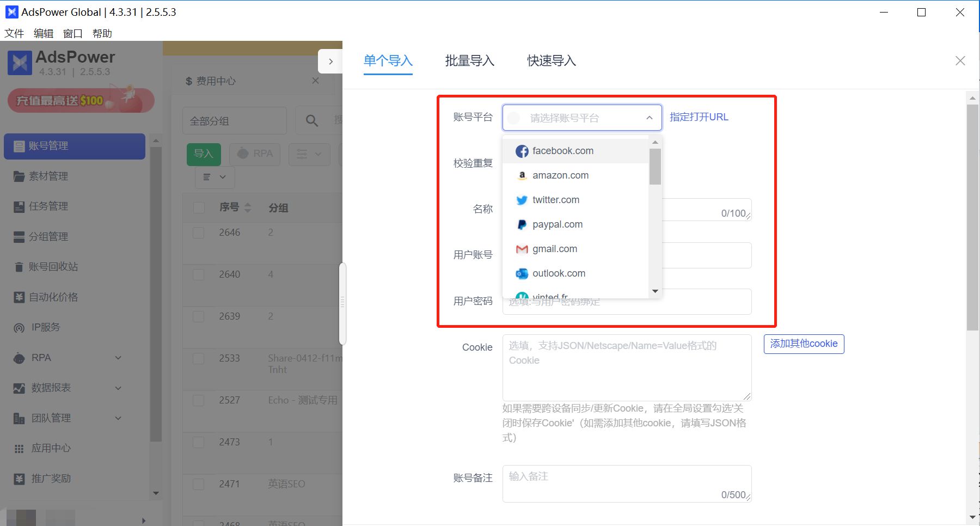This screenshot has height=526, width=980.
Task: Click the Echo - 测试专用 cell
Action: coord(303,400)
